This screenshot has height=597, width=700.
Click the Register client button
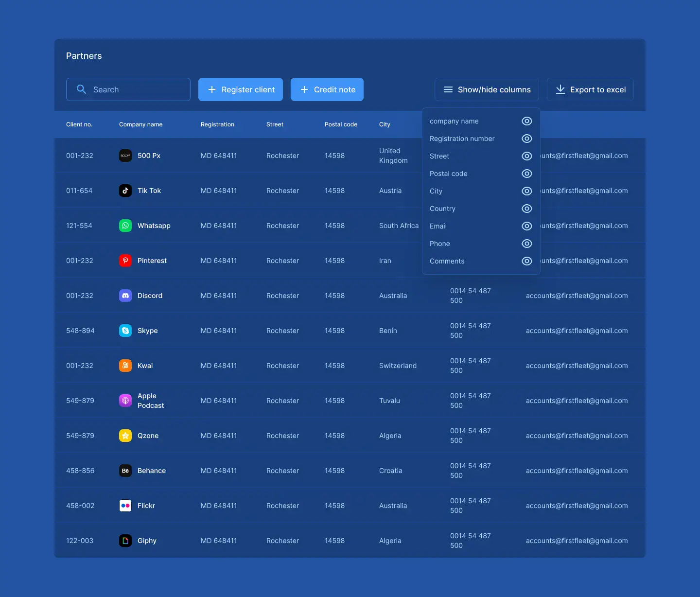[x=241, y=89]
